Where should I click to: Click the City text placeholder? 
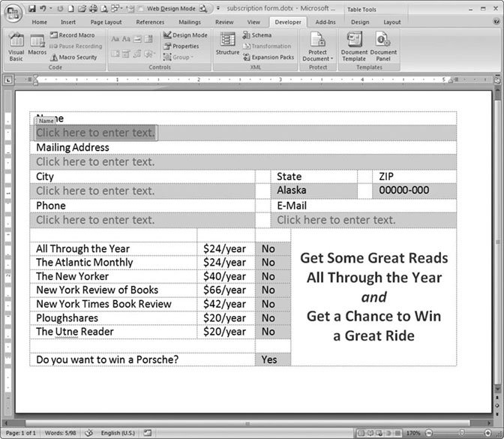pos(95,191)
